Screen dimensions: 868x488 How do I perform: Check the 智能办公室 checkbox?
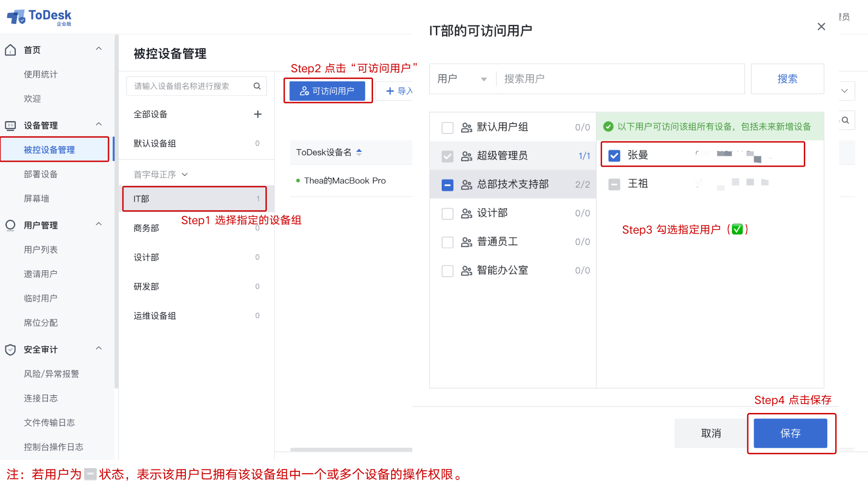point(448,271)
